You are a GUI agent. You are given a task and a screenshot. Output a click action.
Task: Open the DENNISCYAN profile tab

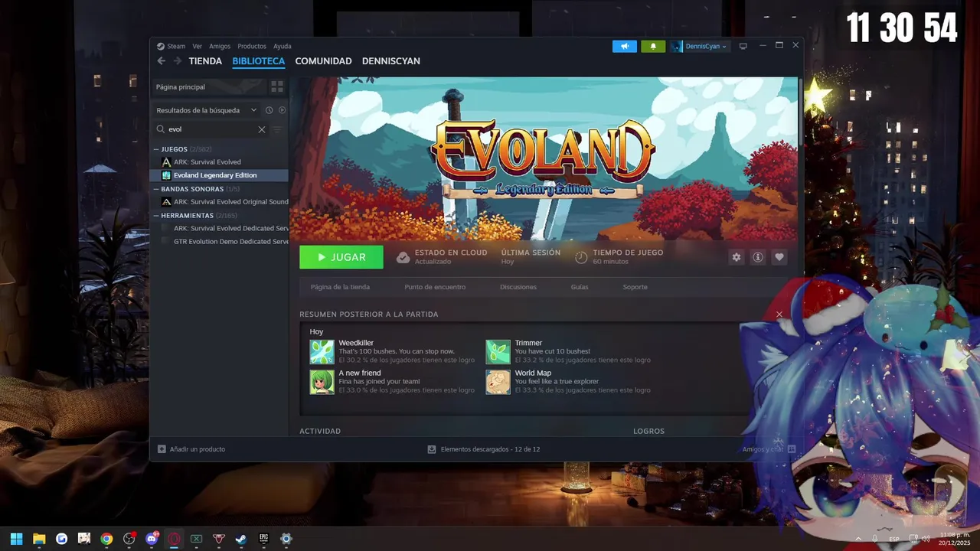[x=390, y=61]
